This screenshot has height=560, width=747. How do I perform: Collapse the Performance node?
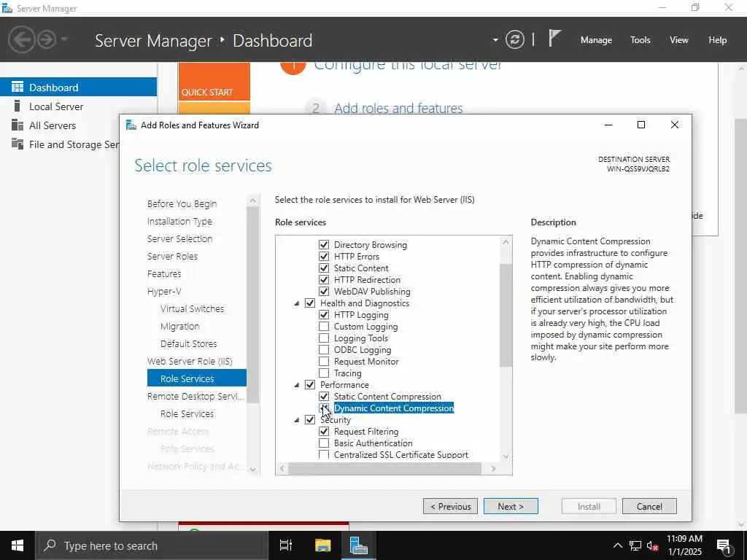pyautogui.click(x=297, y=385)
